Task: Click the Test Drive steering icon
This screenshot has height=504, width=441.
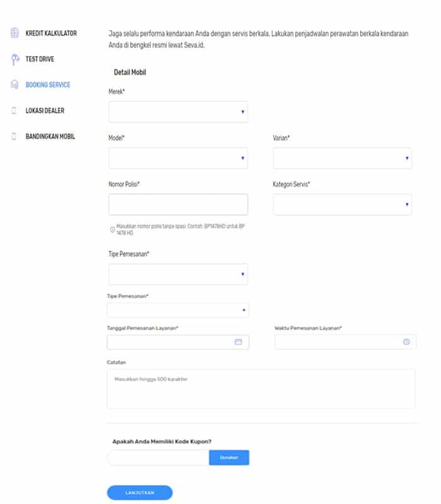Action: (14, 59)
